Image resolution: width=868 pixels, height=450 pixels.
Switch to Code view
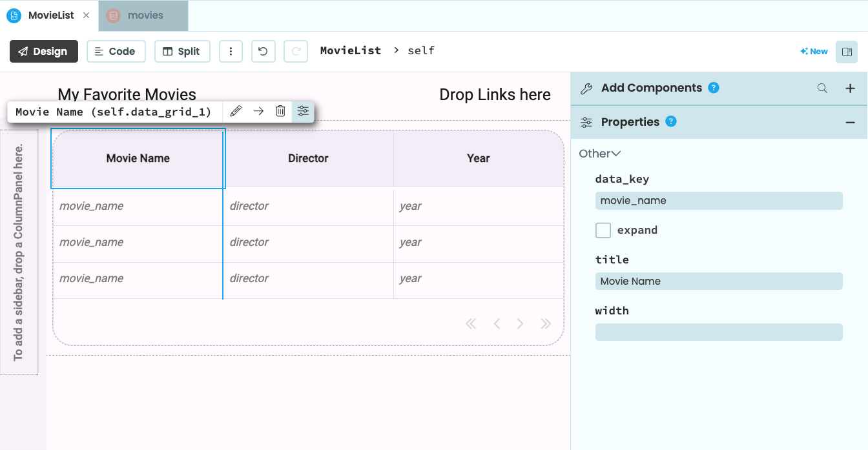point(116,52)
